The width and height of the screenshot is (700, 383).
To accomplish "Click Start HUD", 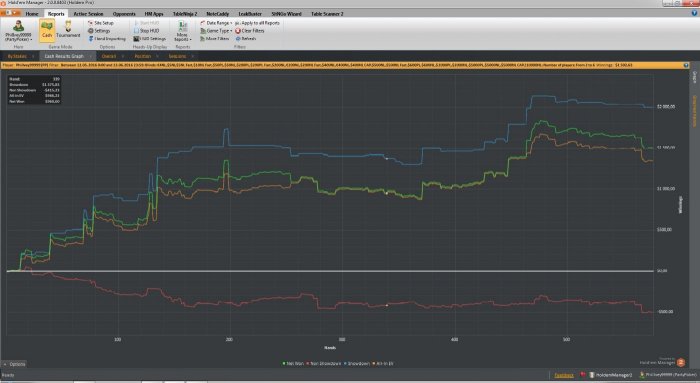I will 146,23.
